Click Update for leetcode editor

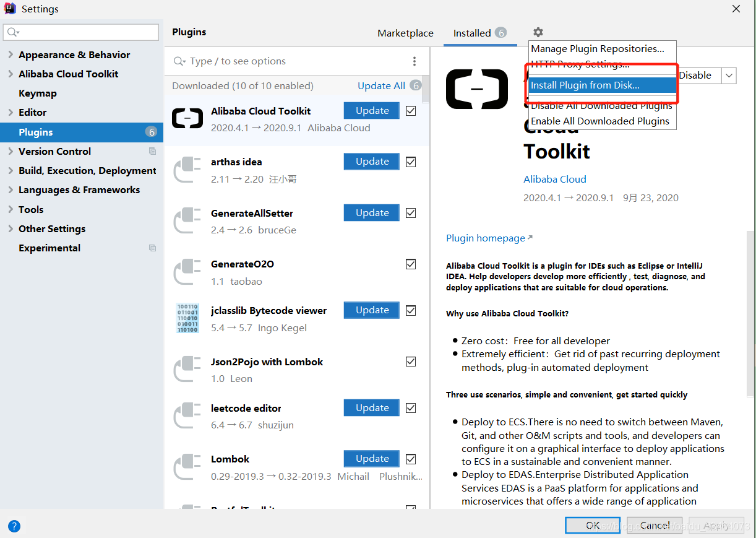click(372, 408)
